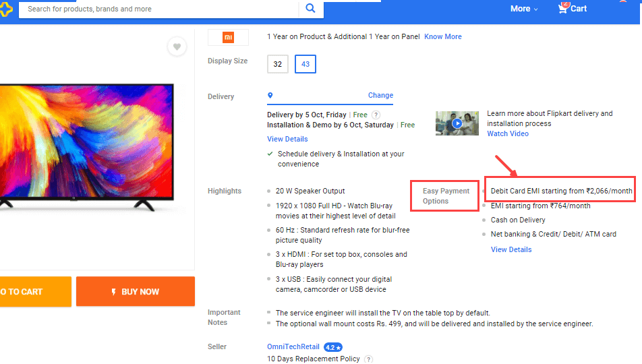The image size is (642, 364).
Task: Click the 60 Hz refresh rate highlight
Action: [x=343, y=235]
